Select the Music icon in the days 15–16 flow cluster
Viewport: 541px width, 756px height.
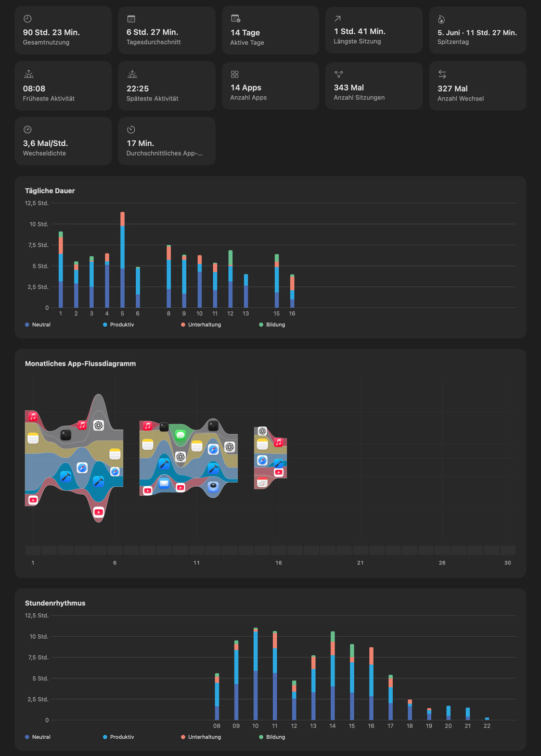pyautogui.click(x=278, y=442)
